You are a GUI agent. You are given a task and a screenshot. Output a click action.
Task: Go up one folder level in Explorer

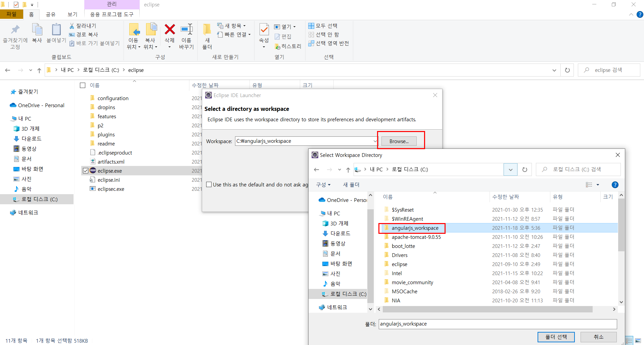point(39,70)
